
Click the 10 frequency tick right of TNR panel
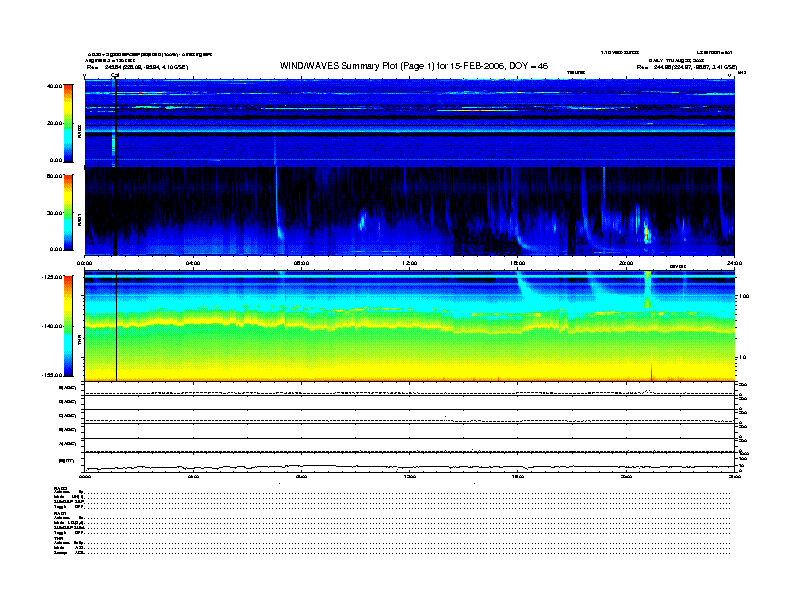742,357
